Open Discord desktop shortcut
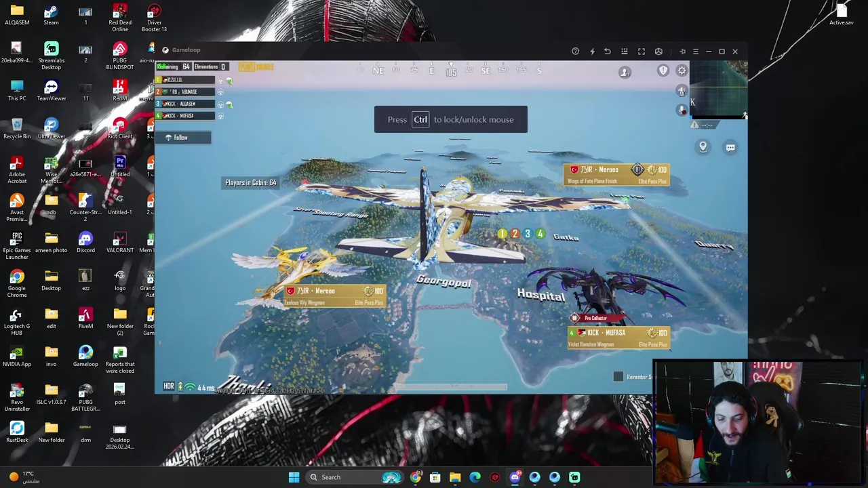 (85, 243)
